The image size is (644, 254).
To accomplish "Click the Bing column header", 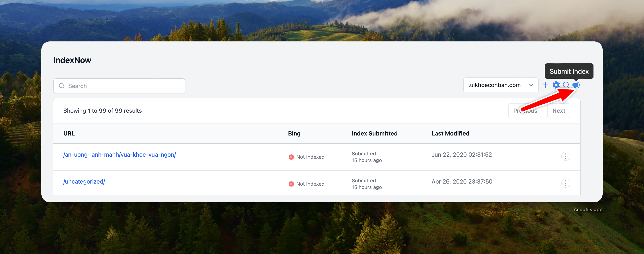I will [x=294, y=133].
